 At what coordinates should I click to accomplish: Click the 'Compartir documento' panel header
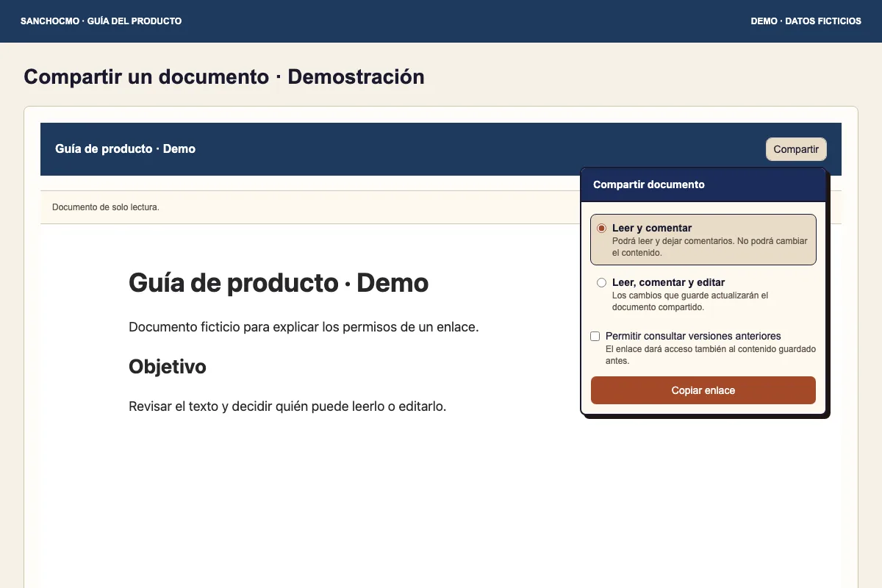coord(703,184)
